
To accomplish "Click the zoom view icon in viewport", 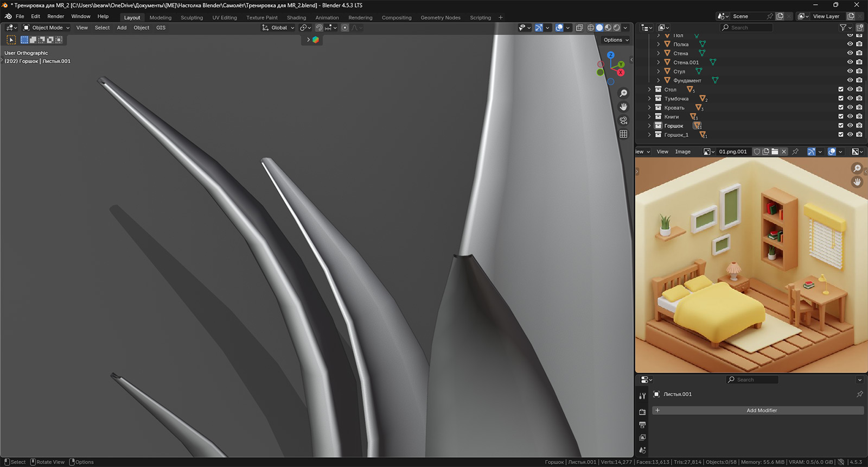I will click(x=623, y=93).
